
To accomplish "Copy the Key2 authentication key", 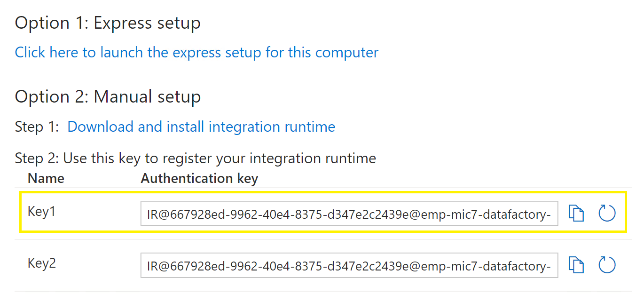I will tap(576, 264).
